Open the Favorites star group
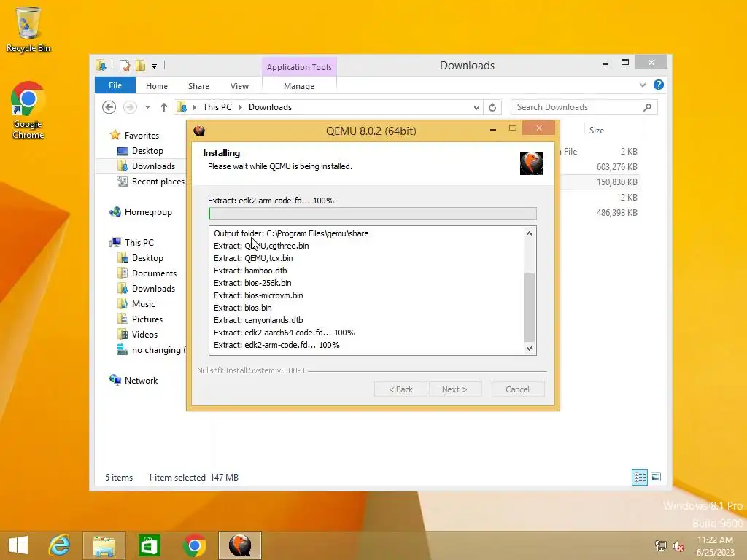Viewport: 747px width, 560px height. coord(134,135)
